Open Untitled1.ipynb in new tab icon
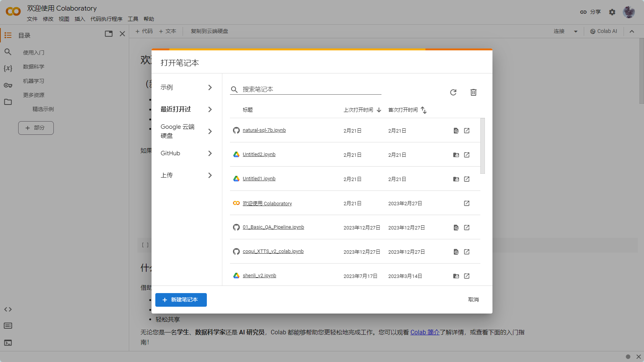 click(467, 179)
